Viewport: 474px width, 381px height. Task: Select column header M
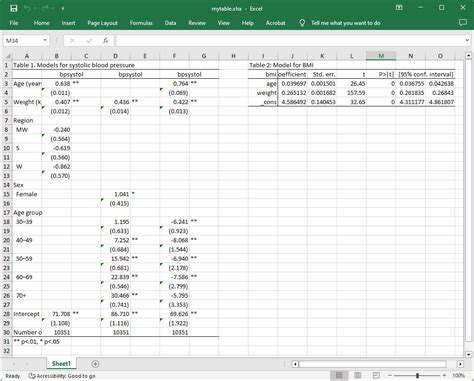381,56
